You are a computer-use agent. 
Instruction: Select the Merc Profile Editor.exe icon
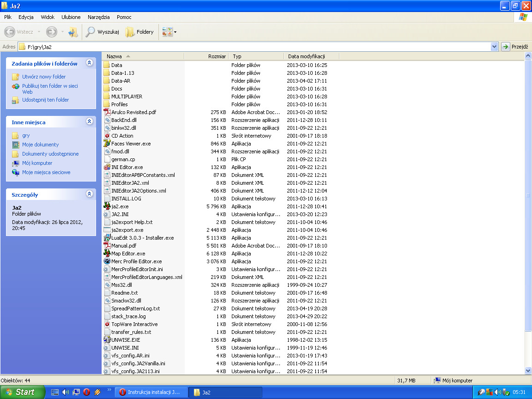pyautogui.click(x=107, y=261)
